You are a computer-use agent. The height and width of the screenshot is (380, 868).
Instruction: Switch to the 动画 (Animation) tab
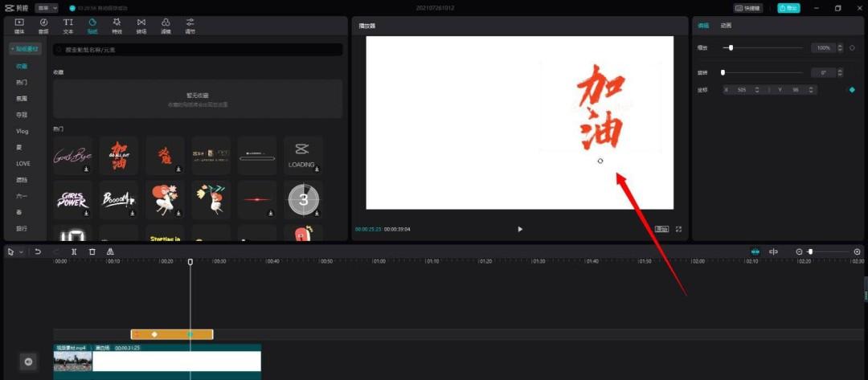726,26
